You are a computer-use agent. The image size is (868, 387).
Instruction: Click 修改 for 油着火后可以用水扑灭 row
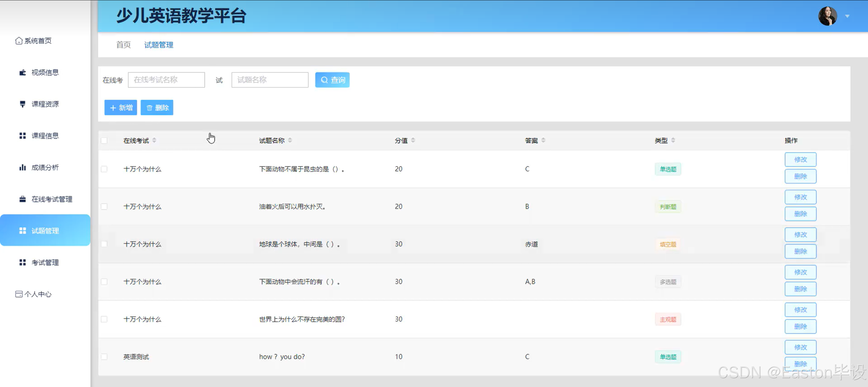801,197
